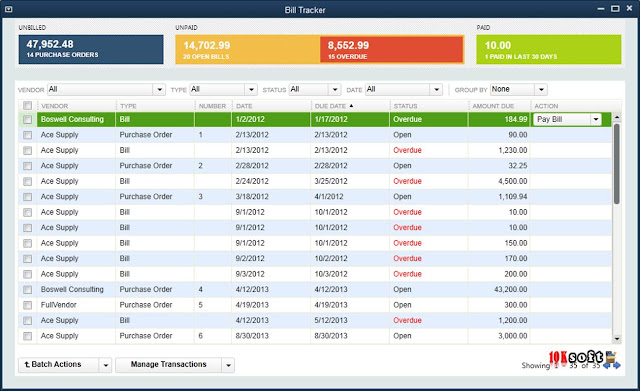Select the red 8,552.99 Overdue tile

pos(391,49)
